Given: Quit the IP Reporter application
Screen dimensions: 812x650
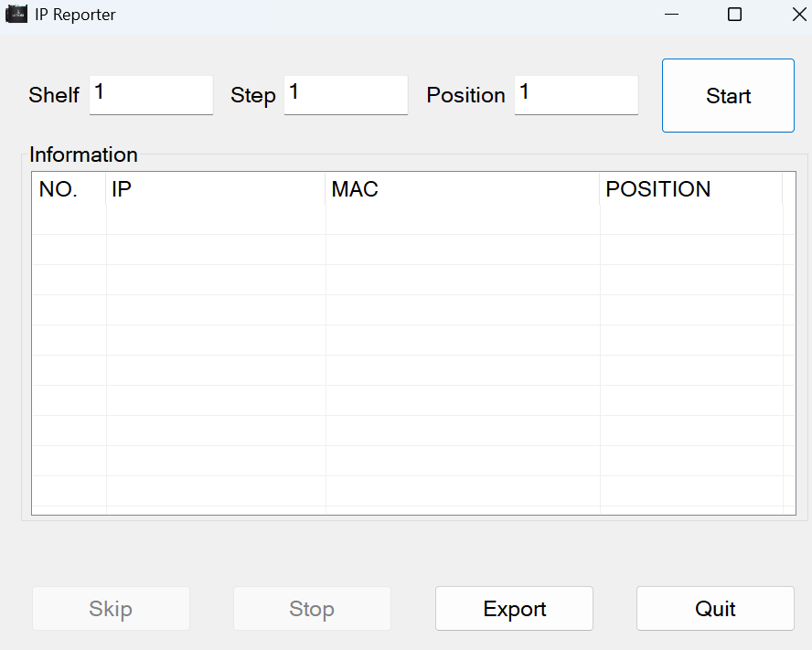Looking at the screenshot, I should [x=715, y=609].
